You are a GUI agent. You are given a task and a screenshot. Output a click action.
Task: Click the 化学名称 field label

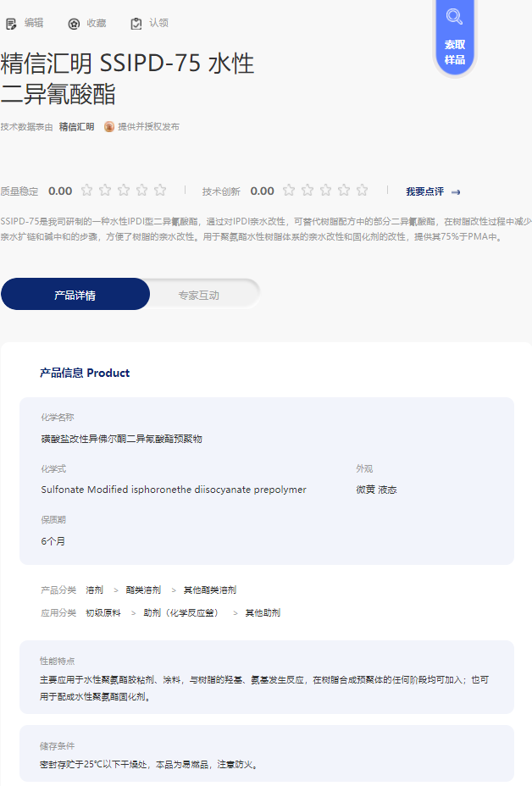pos(57,417)
